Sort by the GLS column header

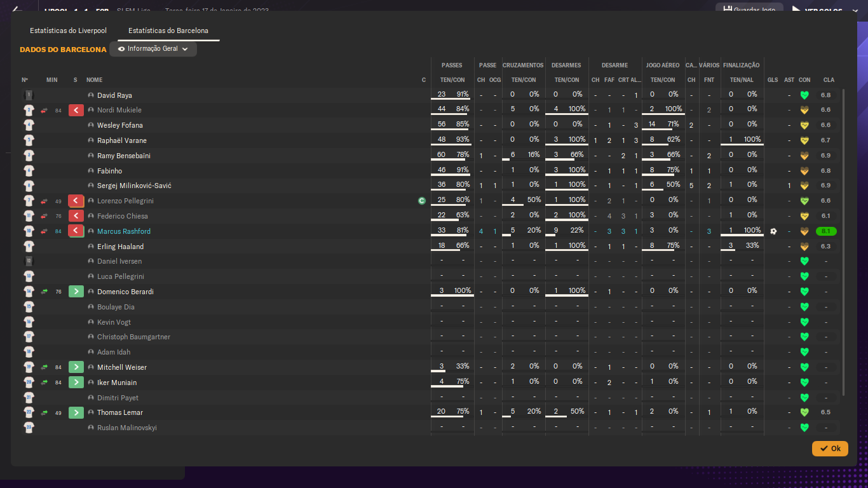[x=773, y=80]
